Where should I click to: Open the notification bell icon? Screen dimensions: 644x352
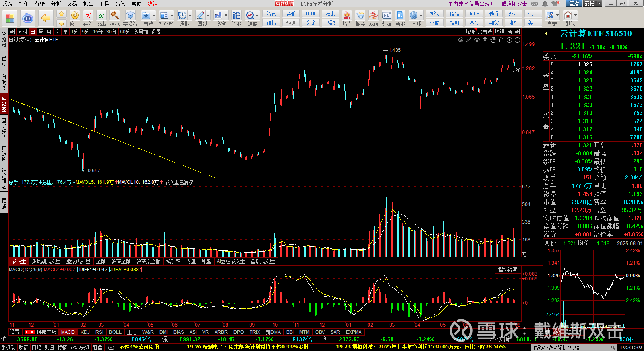click(x=545, y=4)
